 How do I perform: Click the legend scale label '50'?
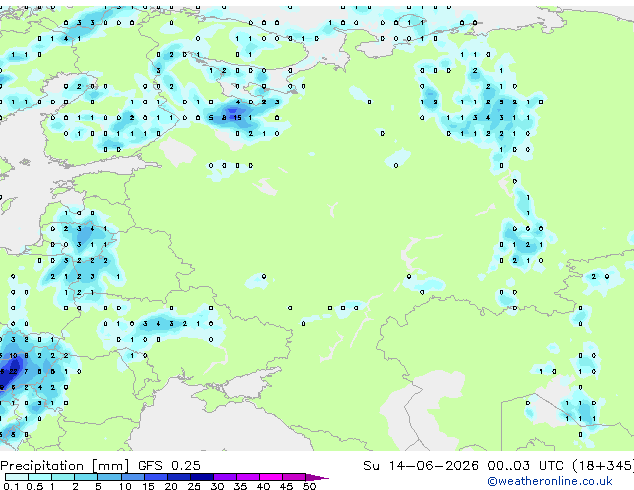pos(309,486)
